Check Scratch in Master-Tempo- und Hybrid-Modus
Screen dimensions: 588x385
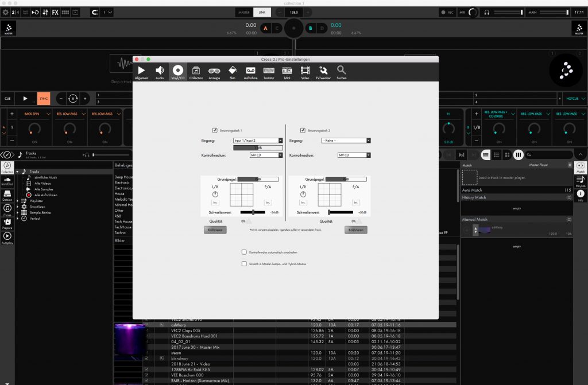(244, 264)
